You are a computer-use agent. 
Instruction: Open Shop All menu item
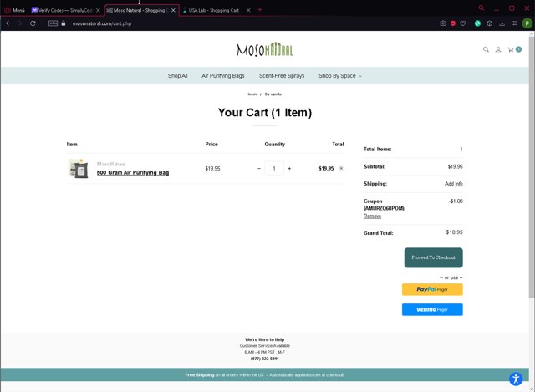(x=177, y=76)
